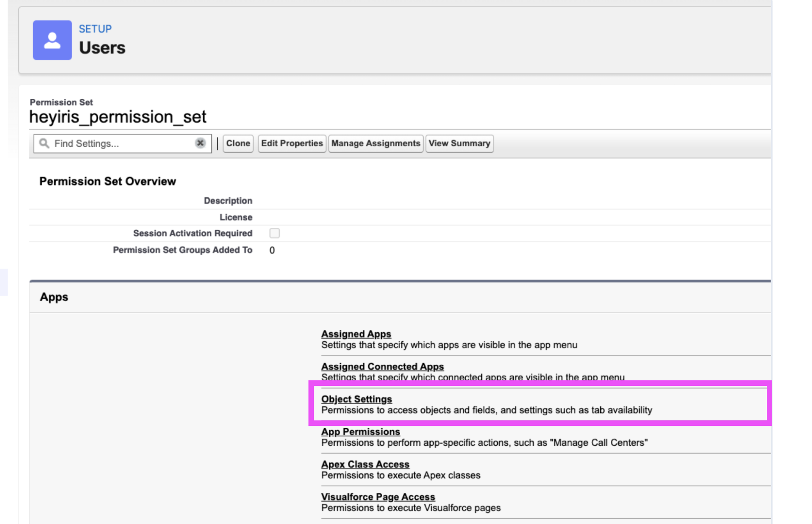
Task: Click the 'Permissions to execute Visualforce pages' text
Action: coord(411,508)
